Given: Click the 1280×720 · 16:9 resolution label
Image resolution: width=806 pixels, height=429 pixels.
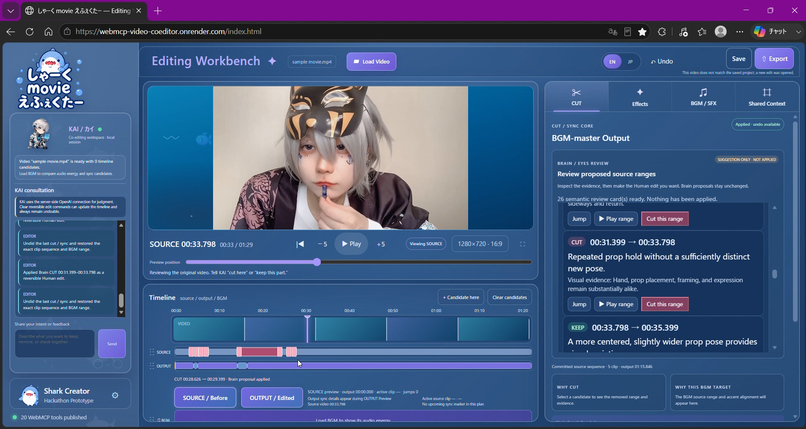Looking at the screenshot, I should click(480, 244).
